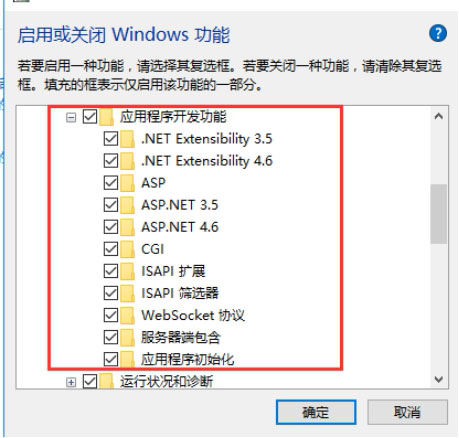Screen dimensions: 459x438
Task: Click the CGI folder icon
Action: pyautogui.click(x=127, y=249)
